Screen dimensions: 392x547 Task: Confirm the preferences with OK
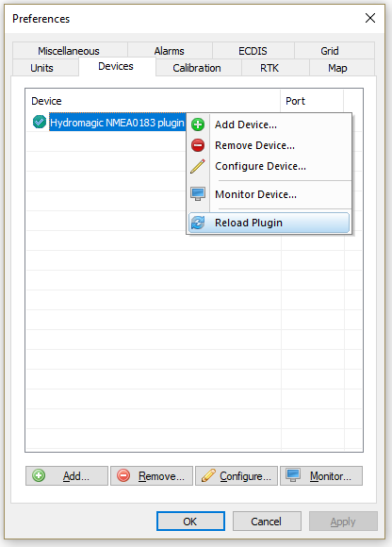coord(190,522)
